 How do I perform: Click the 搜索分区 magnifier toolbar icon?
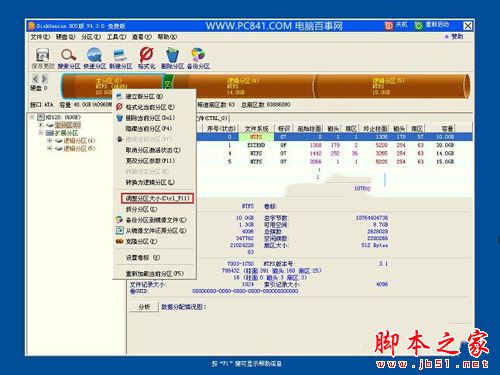tap(69, 55)
